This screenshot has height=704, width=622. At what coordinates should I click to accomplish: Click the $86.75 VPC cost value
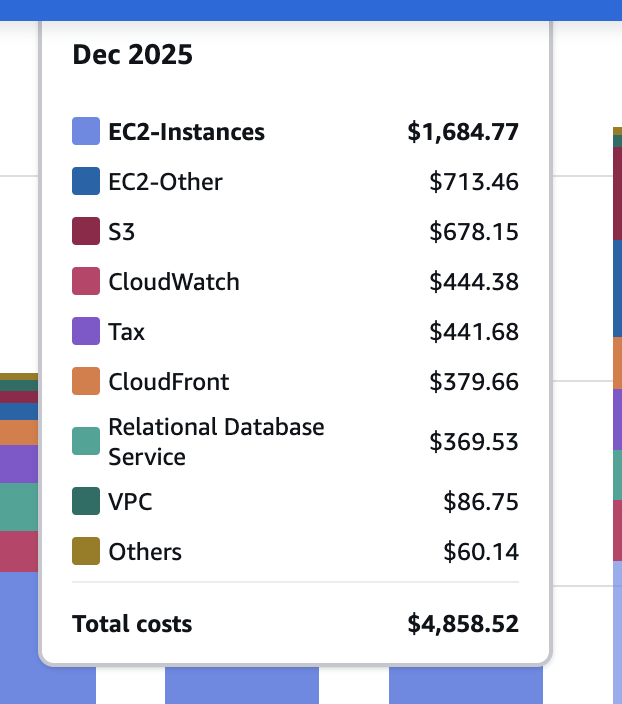[x=481, y=502]
